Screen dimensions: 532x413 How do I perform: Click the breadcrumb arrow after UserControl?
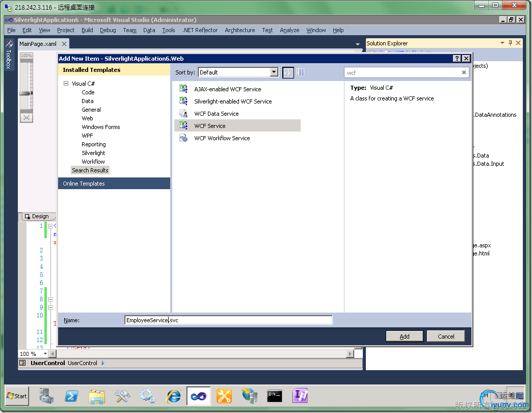[x=103, y=363]
